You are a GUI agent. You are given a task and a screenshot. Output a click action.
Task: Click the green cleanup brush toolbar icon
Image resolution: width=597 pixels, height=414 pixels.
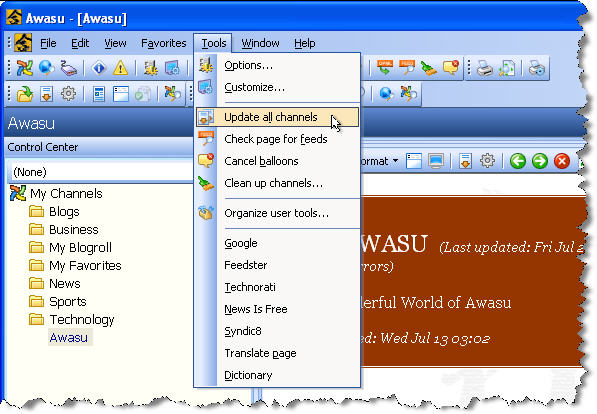click(428, 68)
